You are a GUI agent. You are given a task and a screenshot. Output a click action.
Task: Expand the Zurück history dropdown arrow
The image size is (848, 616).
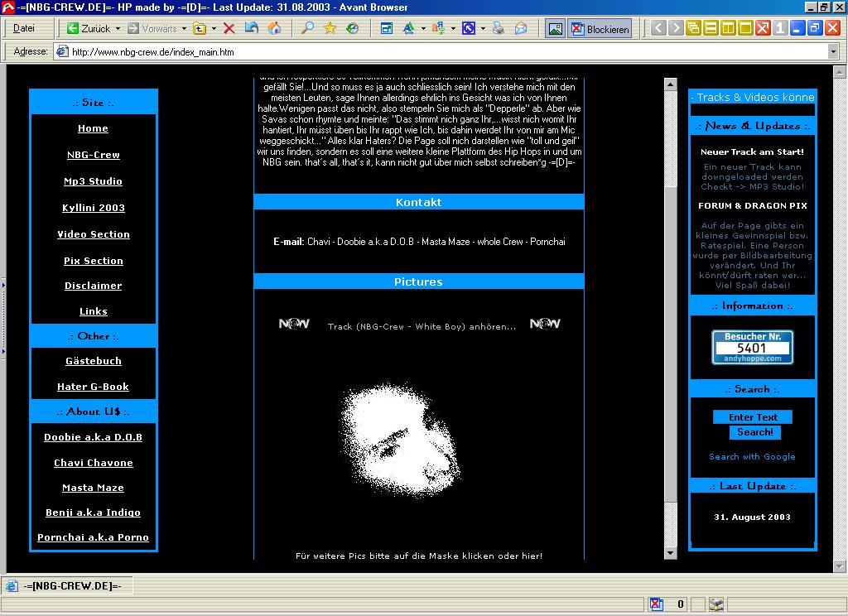tap(118, 28)
